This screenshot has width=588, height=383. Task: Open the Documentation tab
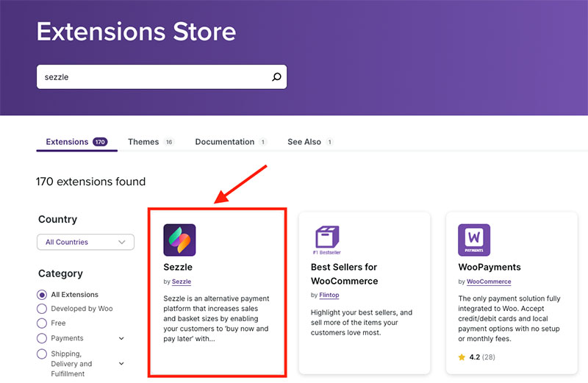click(x=231, y=142)
